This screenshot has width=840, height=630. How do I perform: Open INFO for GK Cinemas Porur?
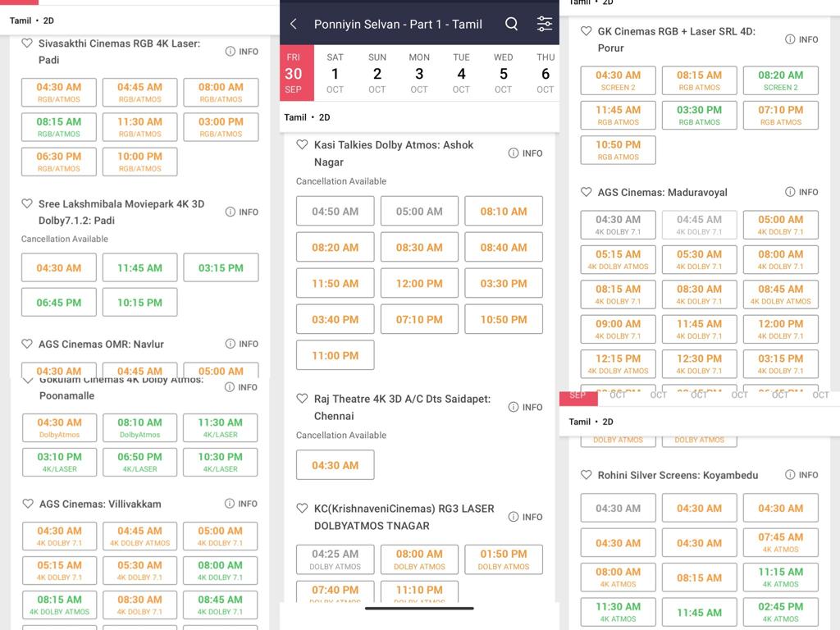801,39
